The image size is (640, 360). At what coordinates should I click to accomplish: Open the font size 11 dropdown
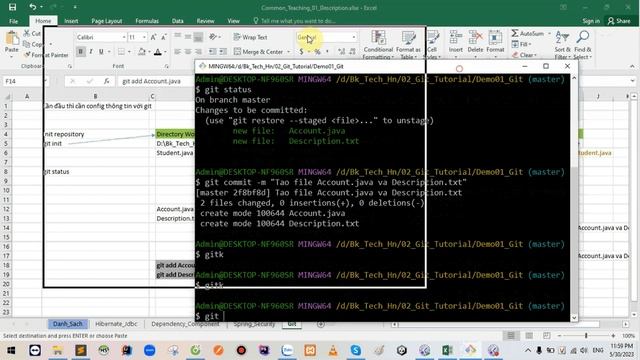click(144, 37)
